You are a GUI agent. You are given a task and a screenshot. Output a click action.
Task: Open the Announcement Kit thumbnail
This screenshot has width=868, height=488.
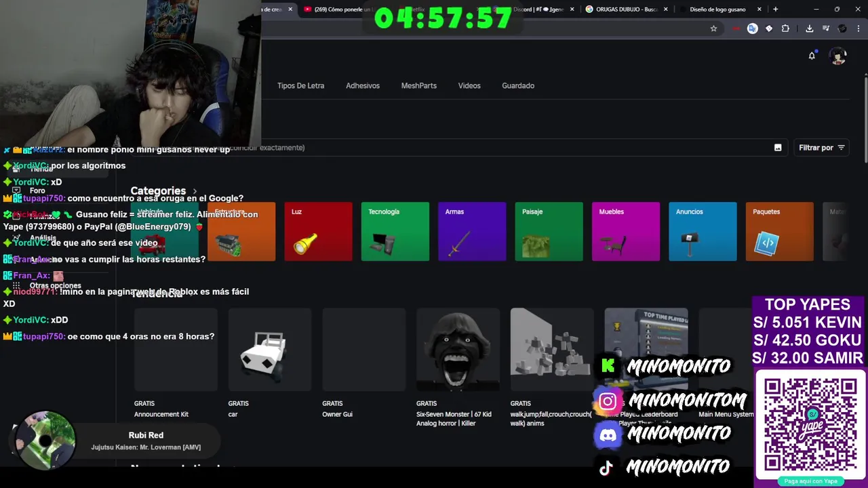[x=176, y=350]
